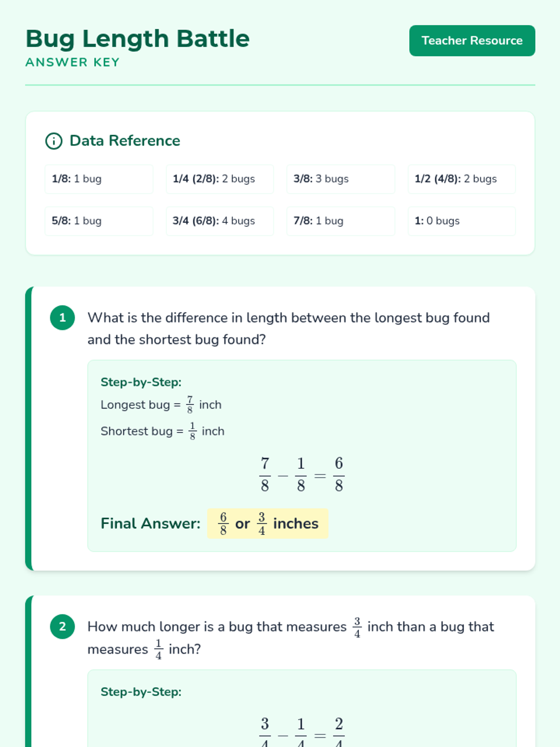Select the 3/8: 3 bugs data cell

pos(340,179)
